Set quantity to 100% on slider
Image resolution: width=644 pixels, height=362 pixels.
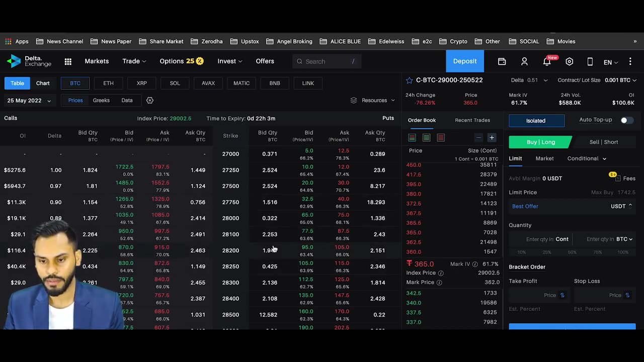click(x=623, y=252)
